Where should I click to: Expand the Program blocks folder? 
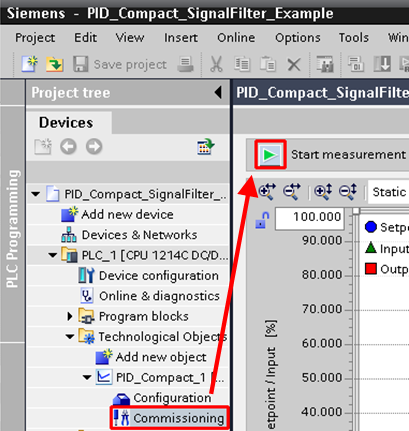[70, 316]
